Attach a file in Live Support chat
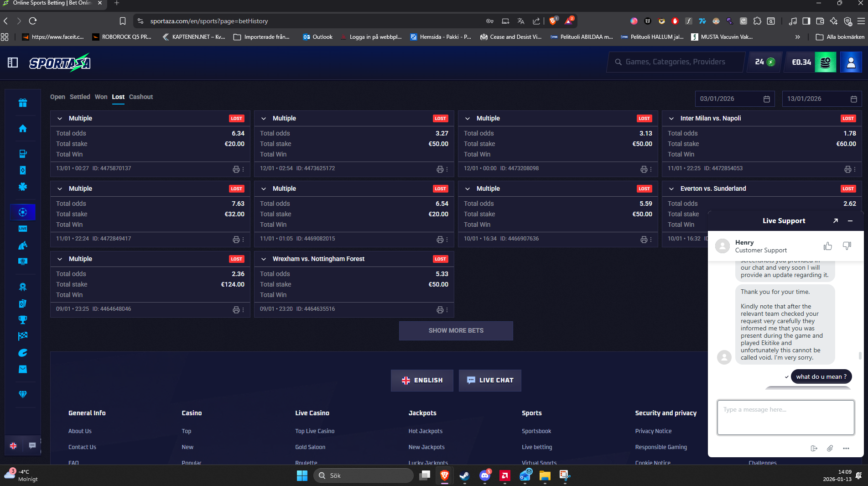Image resolution: width=868 pixels, height=486 pixels. pyautogui.click(x=830, y=448)
